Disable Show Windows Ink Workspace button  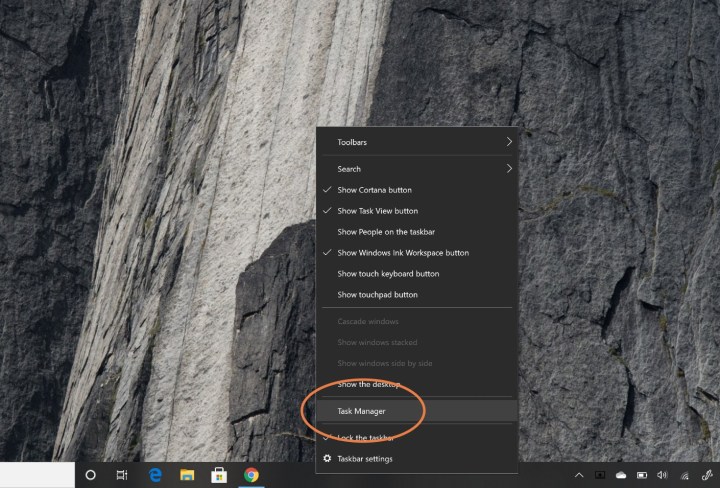pyautogui.click(x=402, y=253)
